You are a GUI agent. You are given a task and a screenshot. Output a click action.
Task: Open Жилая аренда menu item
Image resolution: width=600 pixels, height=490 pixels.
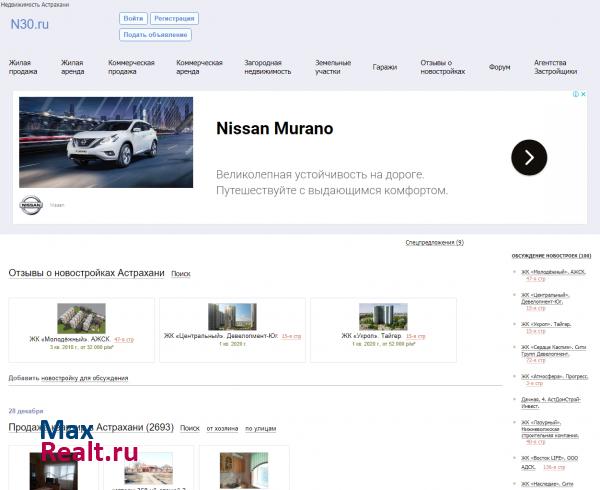pyautogui.click(x=72, y=67)
